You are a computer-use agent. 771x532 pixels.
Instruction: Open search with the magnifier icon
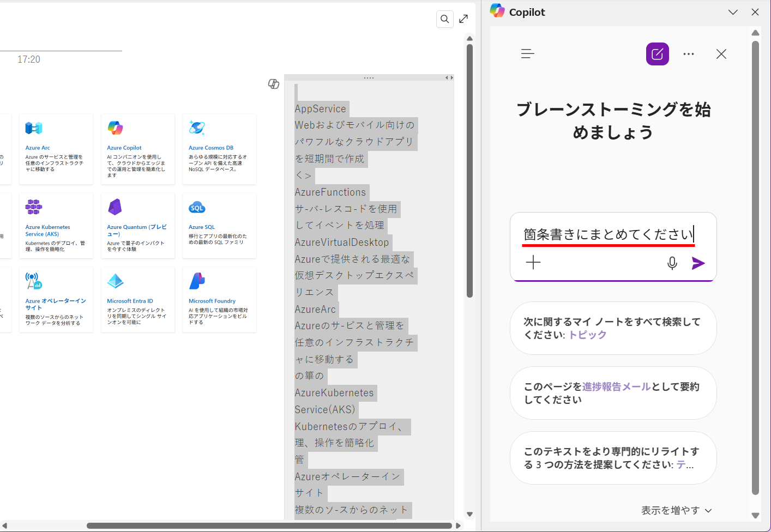pos(444,19)
